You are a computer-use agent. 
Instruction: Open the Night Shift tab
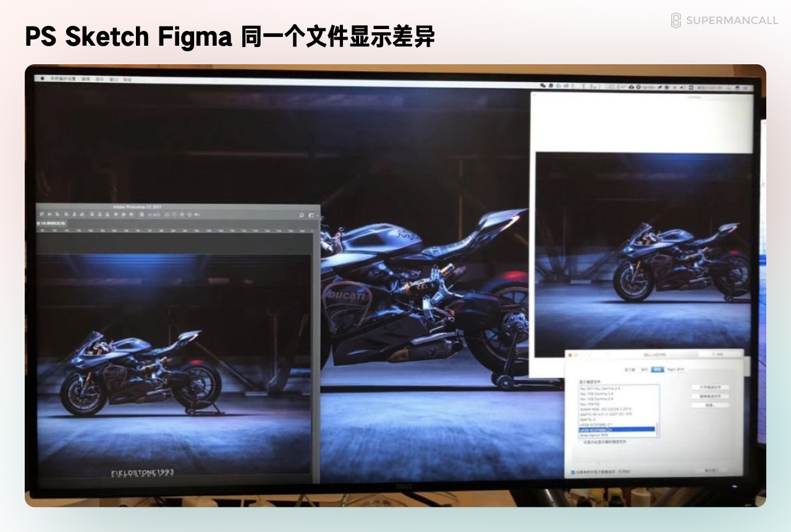675,369
